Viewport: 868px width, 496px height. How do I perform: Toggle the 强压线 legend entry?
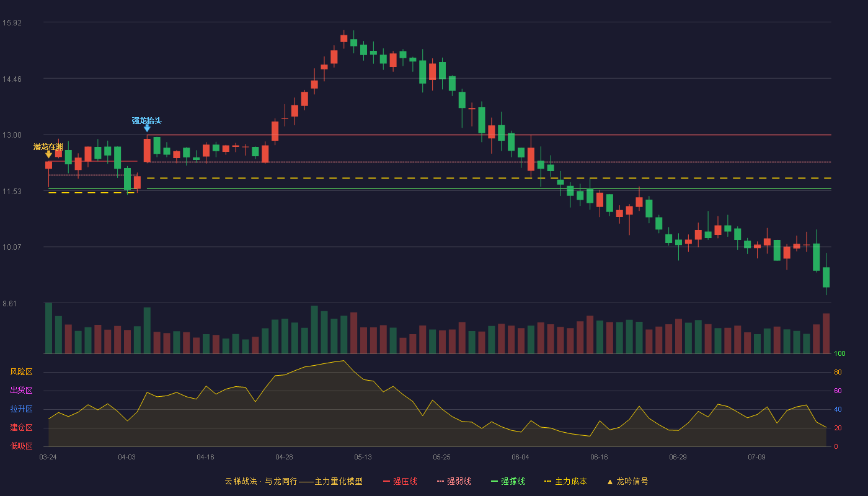pyautogui.click(x=400, y=481)
